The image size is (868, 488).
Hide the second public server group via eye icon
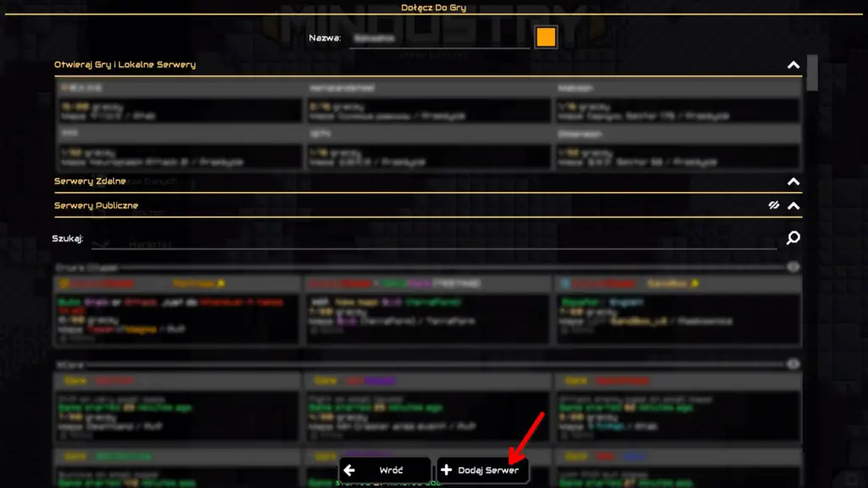793,364
